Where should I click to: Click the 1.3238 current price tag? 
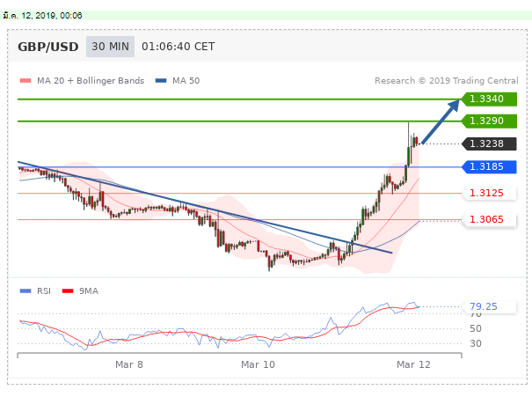[x=489, y=143]
